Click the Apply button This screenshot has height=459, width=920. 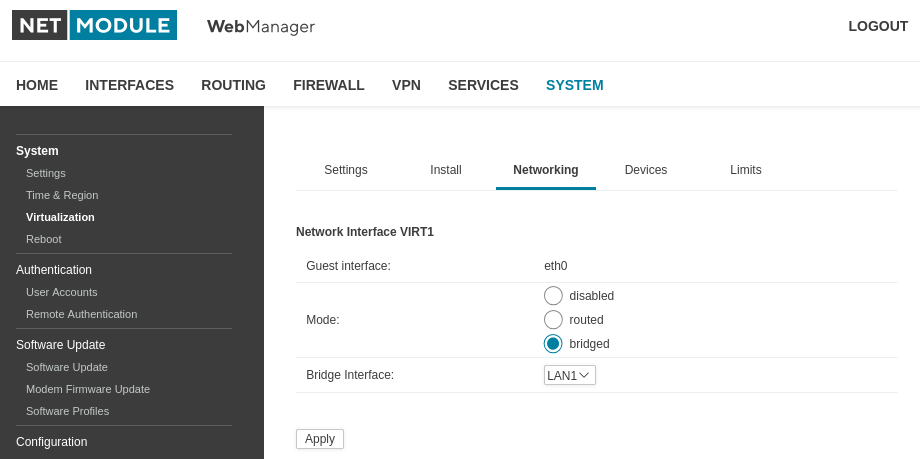[x=320, y=439]
